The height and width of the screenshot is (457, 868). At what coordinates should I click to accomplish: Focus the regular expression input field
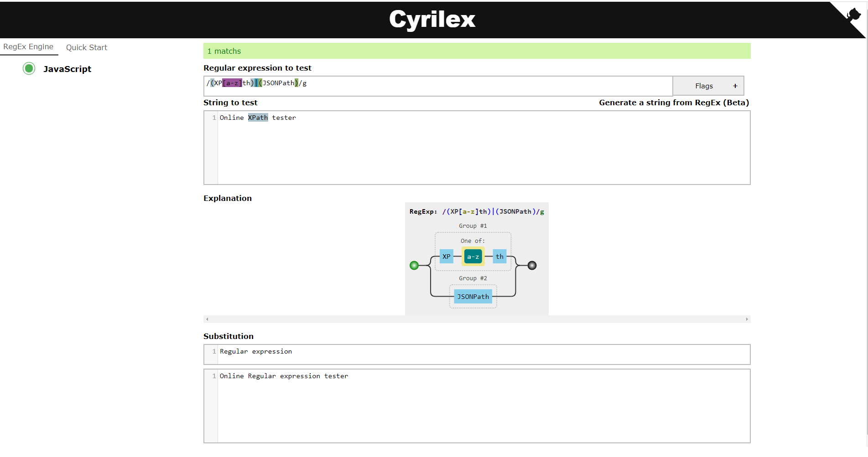pyautogui.click(x=438, y=86)
